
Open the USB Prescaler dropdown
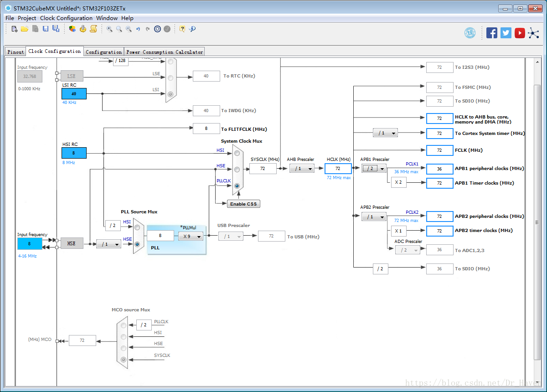click(x=231, y=236)
